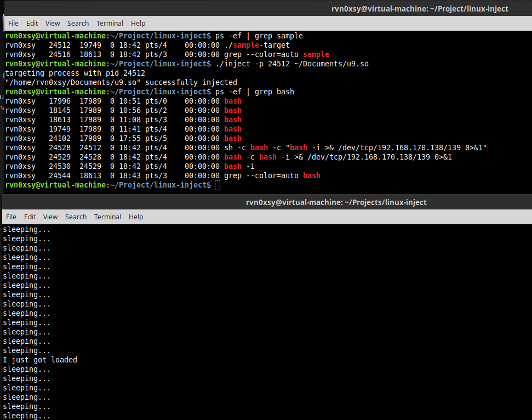
Task: Click the terminal cursor at the last prompt
Action: tap(218, 185)
